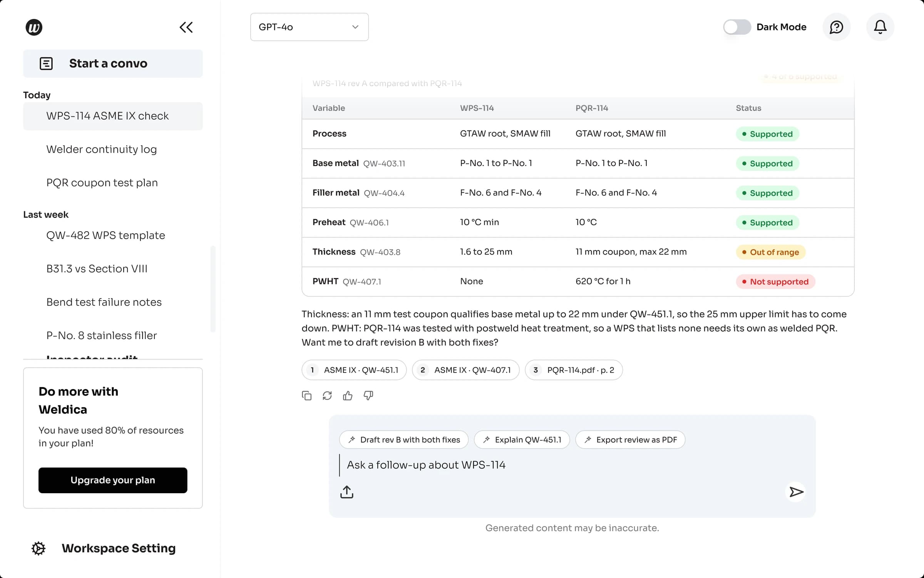
Task: Regenerate the response with refresh icon
Action: click(x=327, y=395)
